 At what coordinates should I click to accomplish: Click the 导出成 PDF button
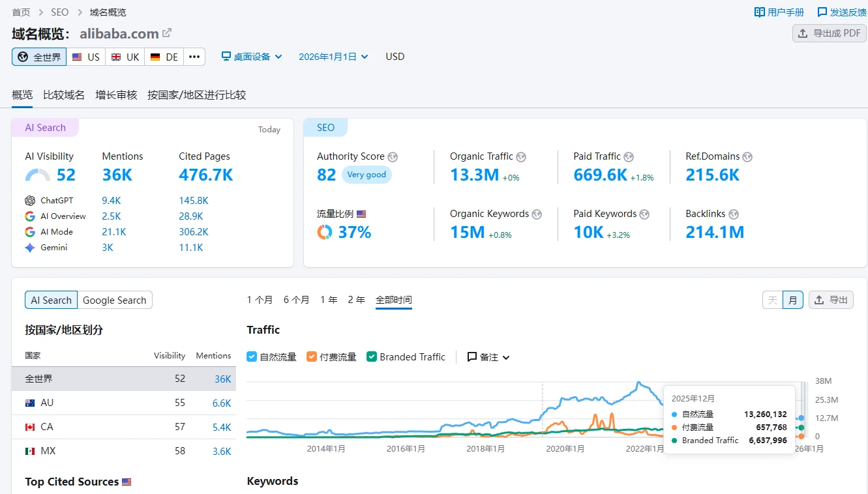coord(830,33)
